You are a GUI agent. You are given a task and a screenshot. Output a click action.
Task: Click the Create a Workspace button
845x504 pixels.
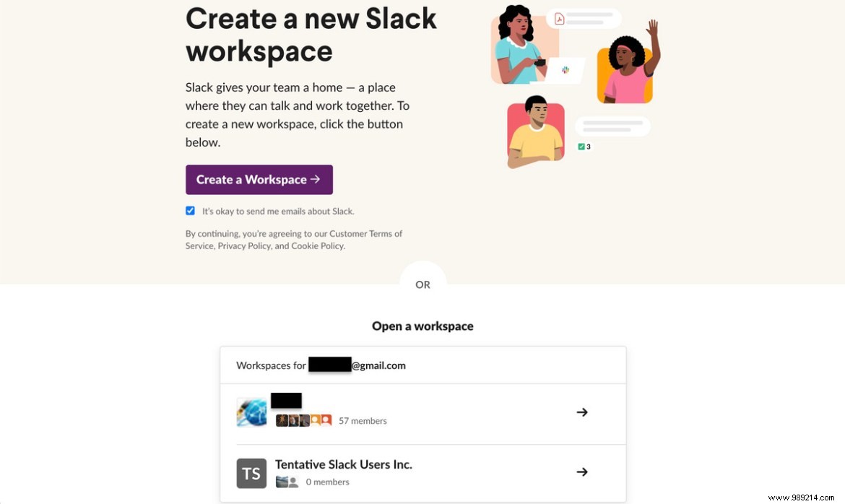(x=259, y=179)
